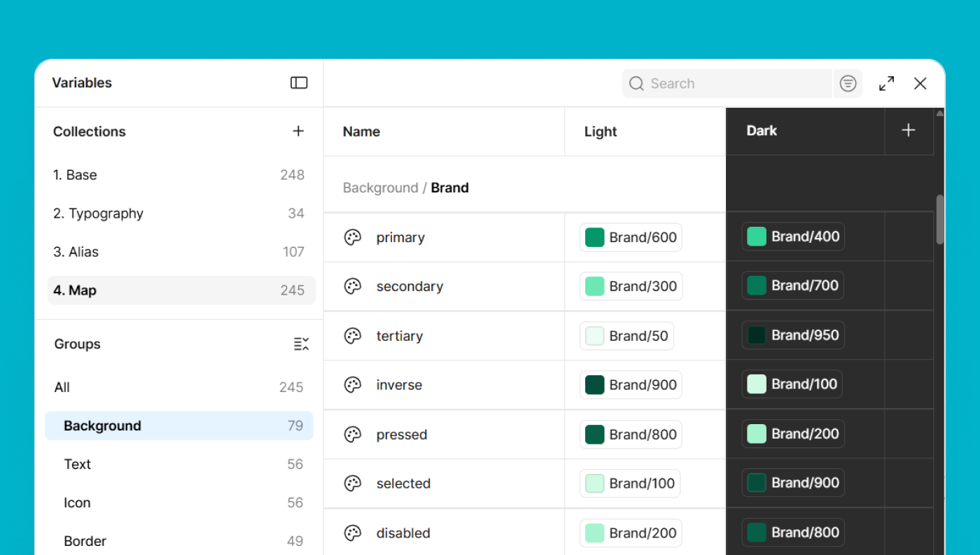Click the palette icon for disabled
Viewport: 980px width, 555px height.
(353, 533)
